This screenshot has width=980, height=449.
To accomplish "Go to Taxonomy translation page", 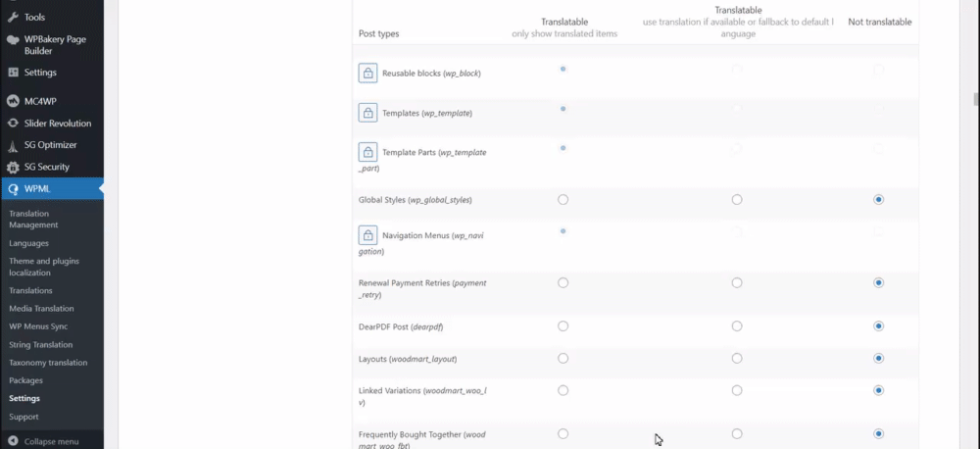I will point(47,363).
